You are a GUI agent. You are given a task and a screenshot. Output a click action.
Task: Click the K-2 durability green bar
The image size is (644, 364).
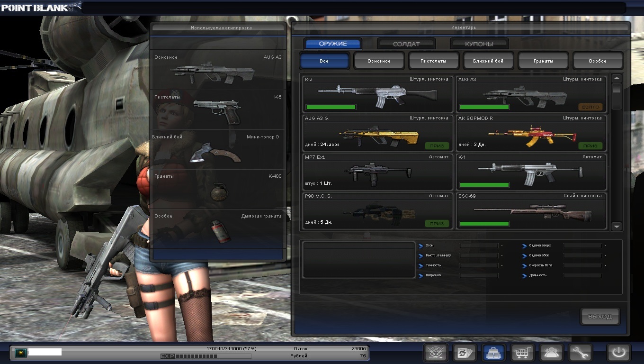331,107
